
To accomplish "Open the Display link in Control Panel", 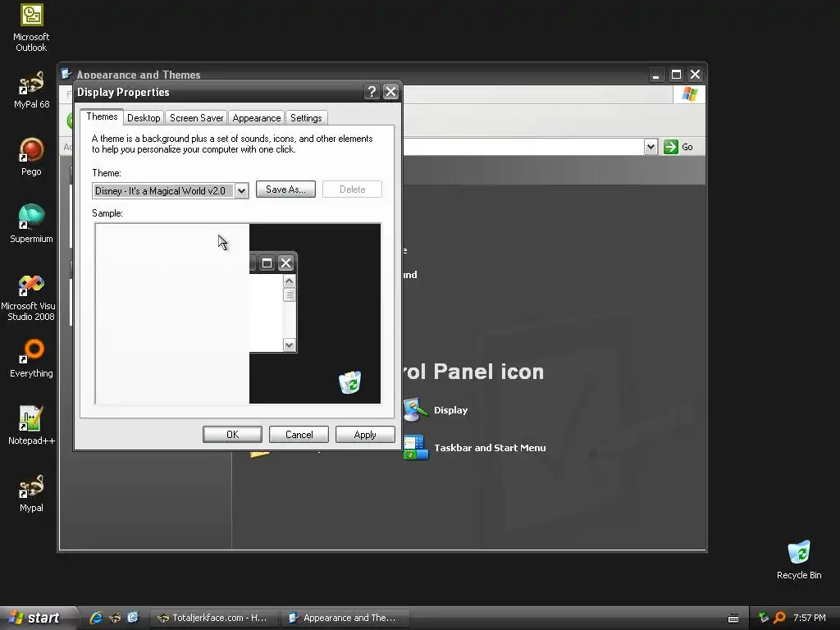I will (x=450, y=410).
